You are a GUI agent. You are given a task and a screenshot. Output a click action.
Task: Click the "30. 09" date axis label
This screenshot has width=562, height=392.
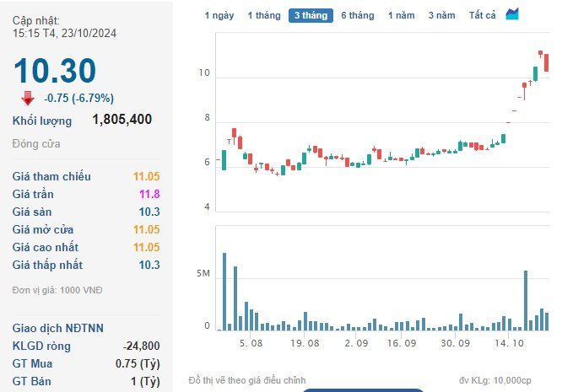pos(455,343)
